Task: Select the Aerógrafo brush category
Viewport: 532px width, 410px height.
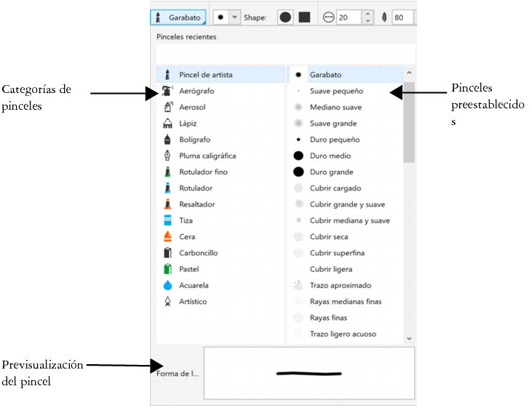Action: point(196,91)
